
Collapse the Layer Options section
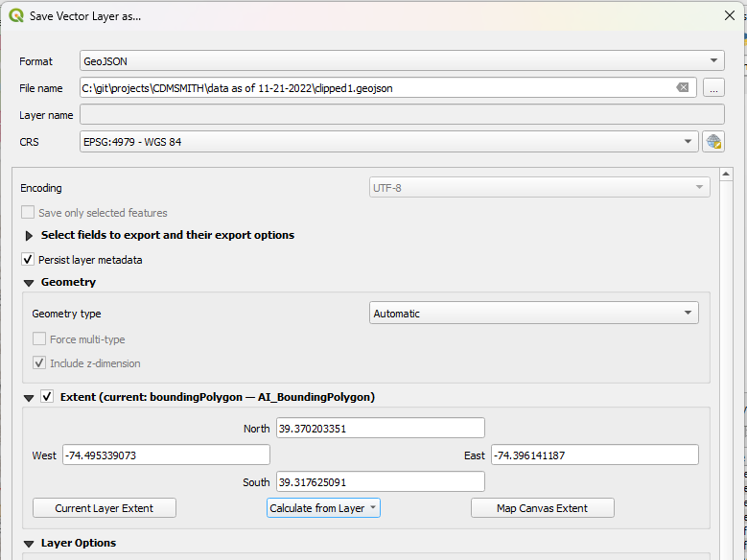click(29, 544)
